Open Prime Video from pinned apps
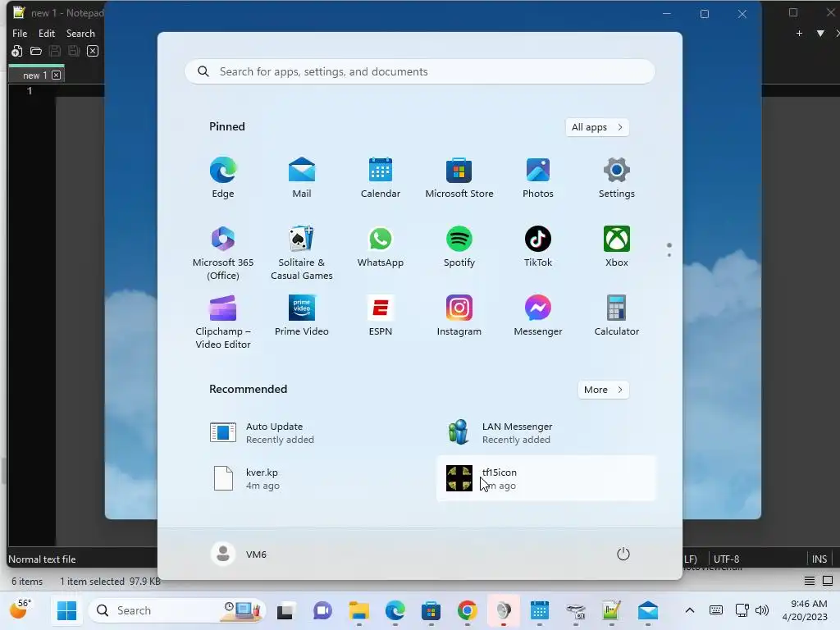 (302, 316)
